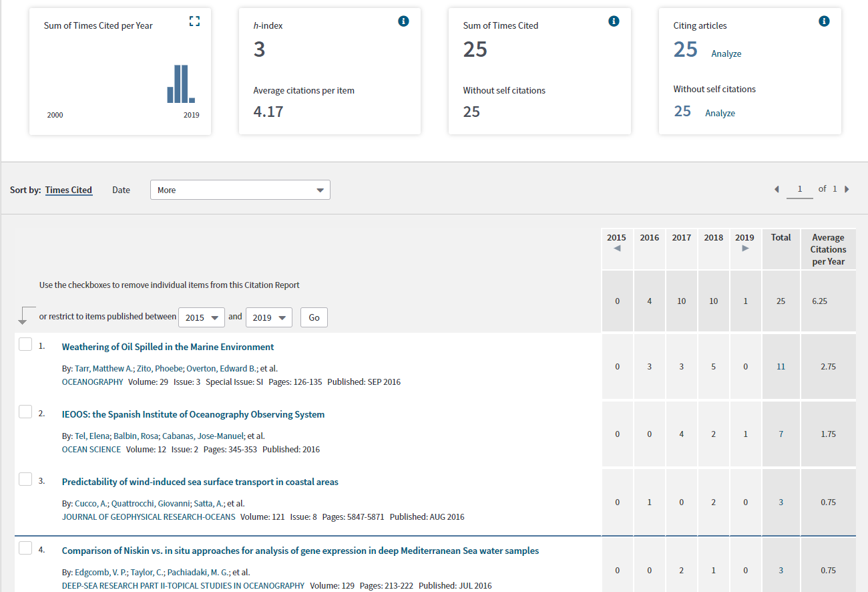This screenshot has width=868, height=592.
Task: Open the 2015 start year dropdown
Action: click(202, 317)
